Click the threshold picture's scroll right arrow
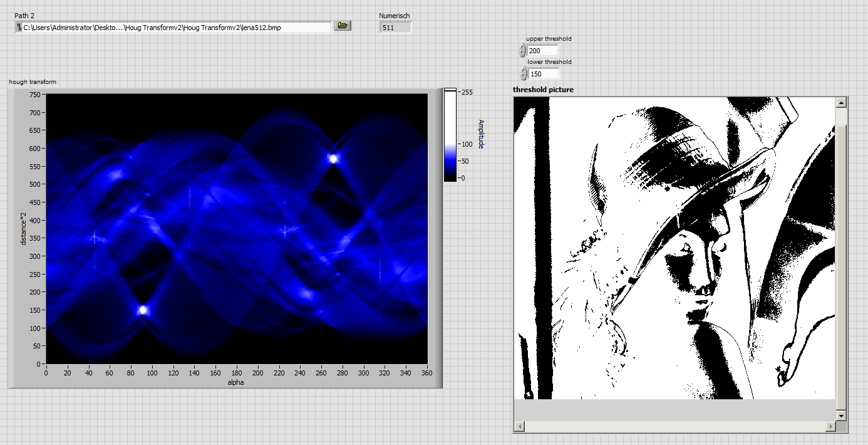868x445 pixels. tap(830, 426)
